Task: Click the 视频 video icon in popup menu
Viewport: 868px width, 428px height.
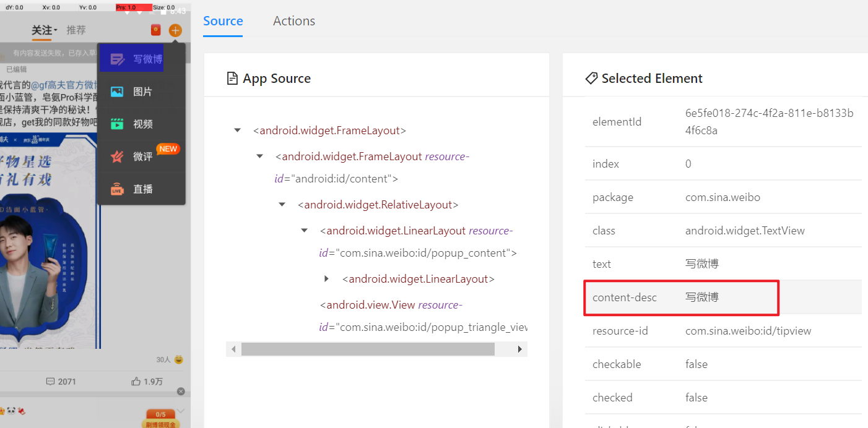Action: click(x=117, y=124)
